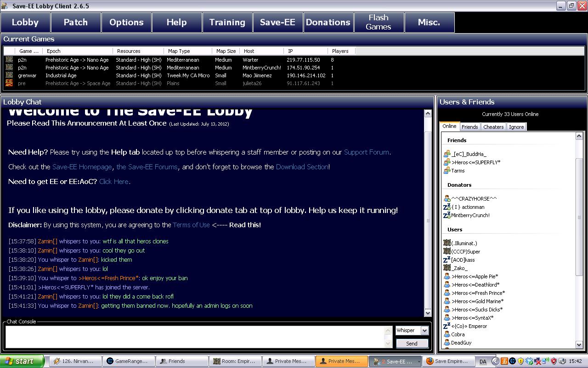Screen dimensions: 588x368
Task: Click the in-game icon next to (CCCP)Super
Action: pos(447,252)
